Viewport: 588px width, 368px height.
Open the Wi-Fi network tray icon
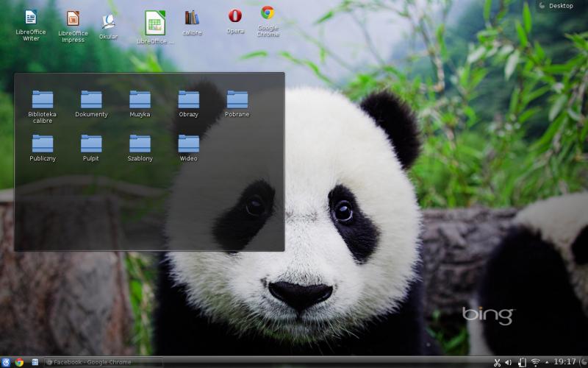click(x=535, y=362)
